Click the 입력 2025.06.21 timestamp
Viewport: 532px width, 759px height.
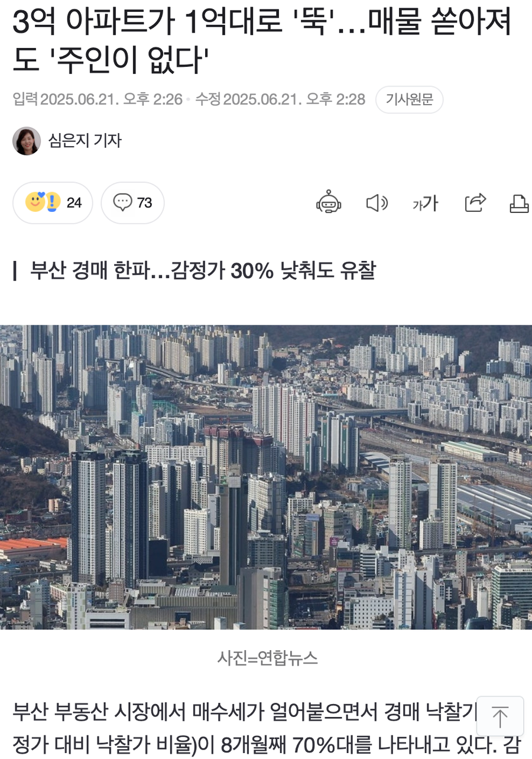[98, 99]
